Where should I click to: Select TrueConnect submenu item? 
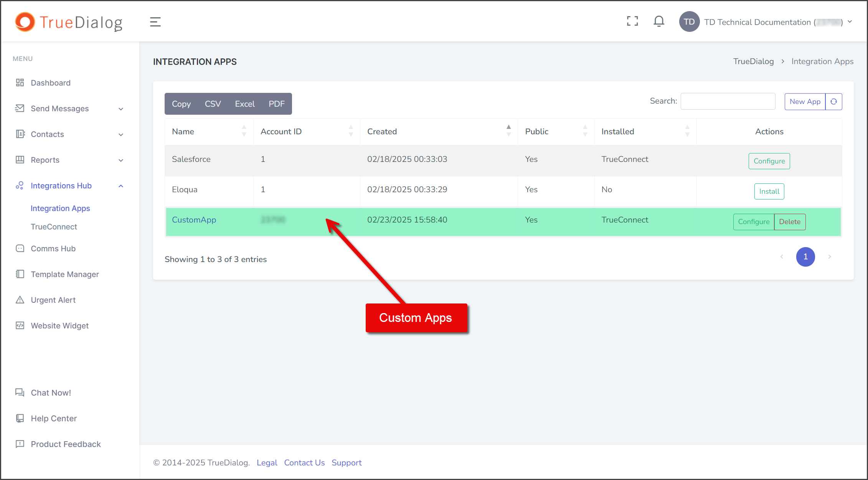pyautogui.click(x=54, y=227)
